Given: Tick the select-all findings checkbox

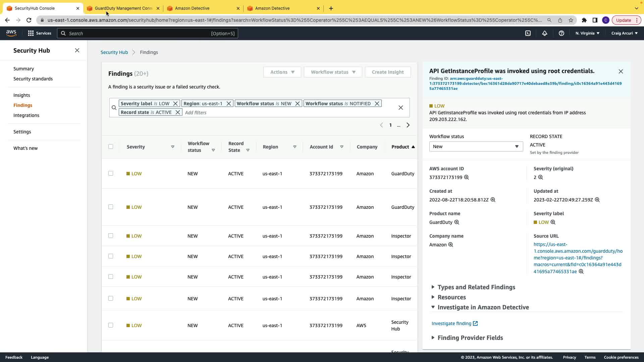Looking at the screenshot, I should point(111,146).
